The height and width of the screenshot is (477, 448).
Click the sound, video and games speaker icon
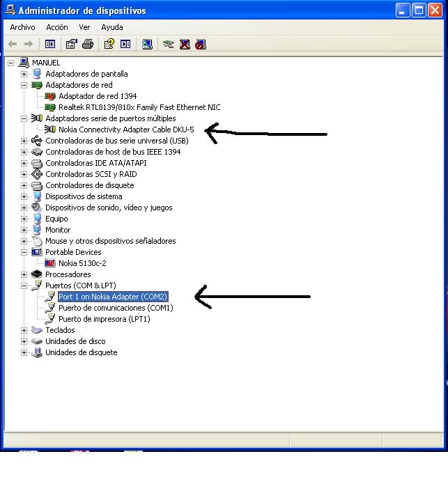pyautogui.click(x=37, y=208)
